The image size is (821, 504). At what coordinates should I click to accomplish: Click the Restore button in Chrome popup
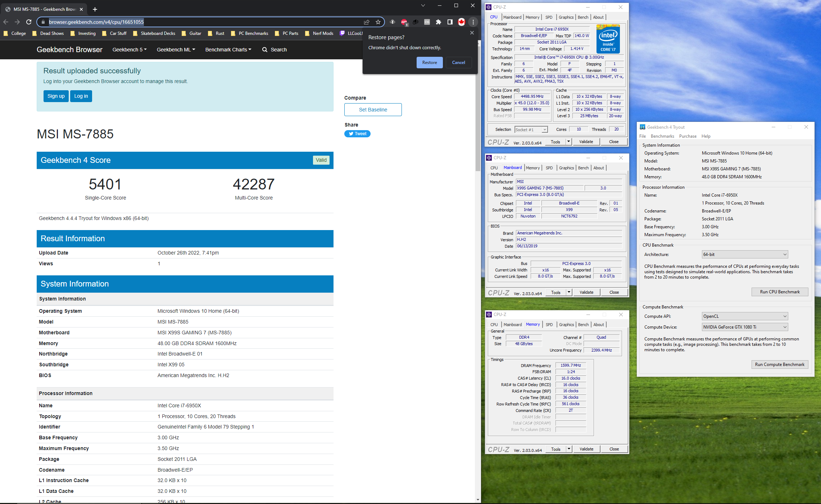(430, 63)
